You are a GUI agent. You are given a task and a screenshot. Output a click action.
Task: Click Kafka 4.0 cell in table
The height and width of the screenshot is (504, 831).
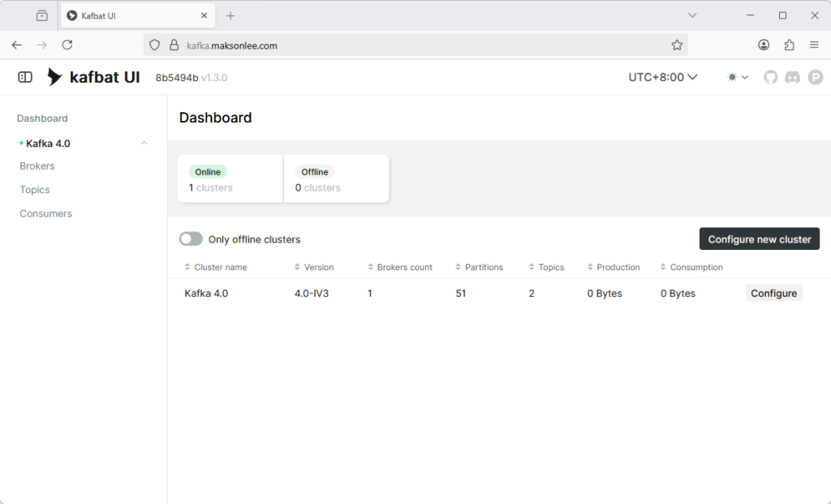tap(206, 293)
